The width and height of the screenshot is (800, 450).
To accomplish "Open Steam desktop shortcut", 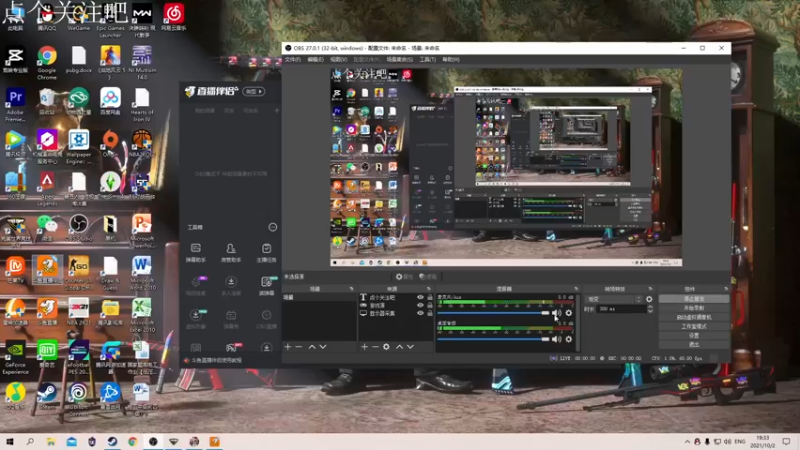I will click(x=47, y=396).
